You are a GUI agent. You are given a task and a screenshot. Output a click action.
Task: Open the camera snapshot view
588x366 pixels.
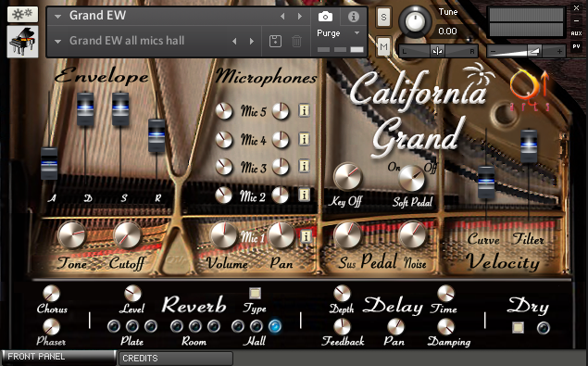[x=325, y=17]
